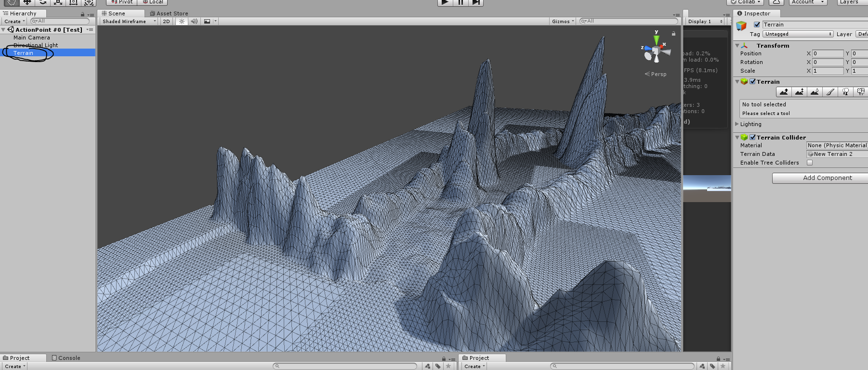Select Directional Light in Hierarchy
868x370 pixels.
[x=36, y=45]
